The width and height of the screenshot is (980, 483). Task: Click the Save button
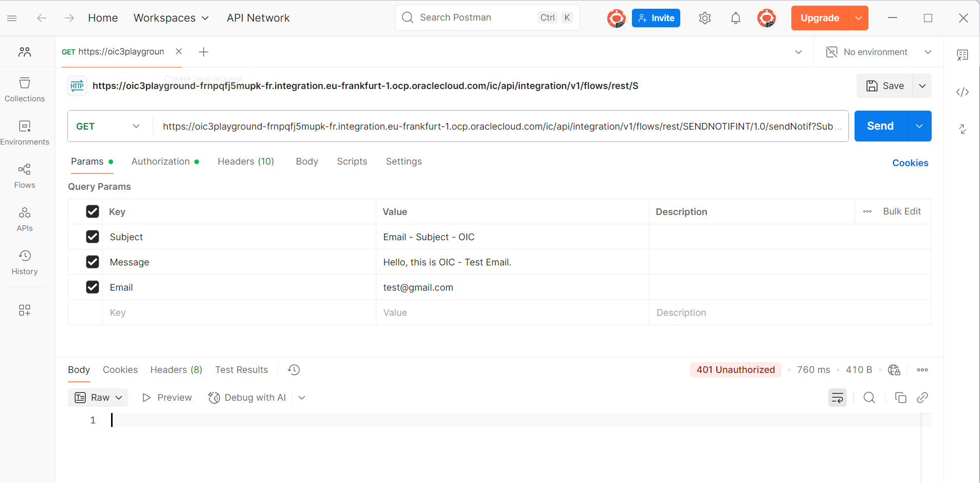[x=885, y=86]
